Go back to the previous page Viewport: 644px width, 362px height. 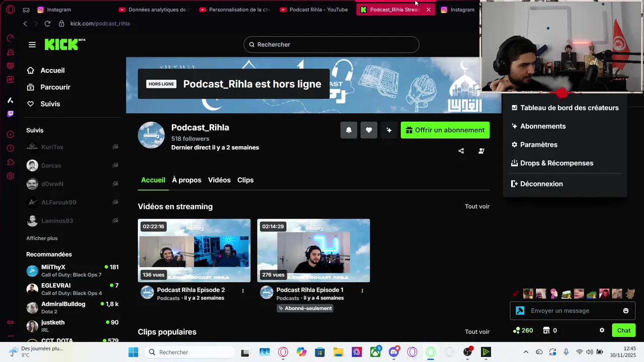click(x=25, y=24)
